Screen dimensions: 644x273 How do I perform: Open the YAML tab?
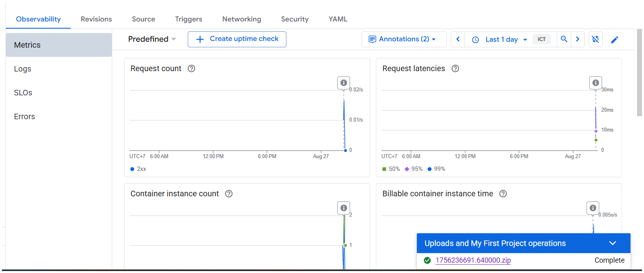[x=338, y=19]
